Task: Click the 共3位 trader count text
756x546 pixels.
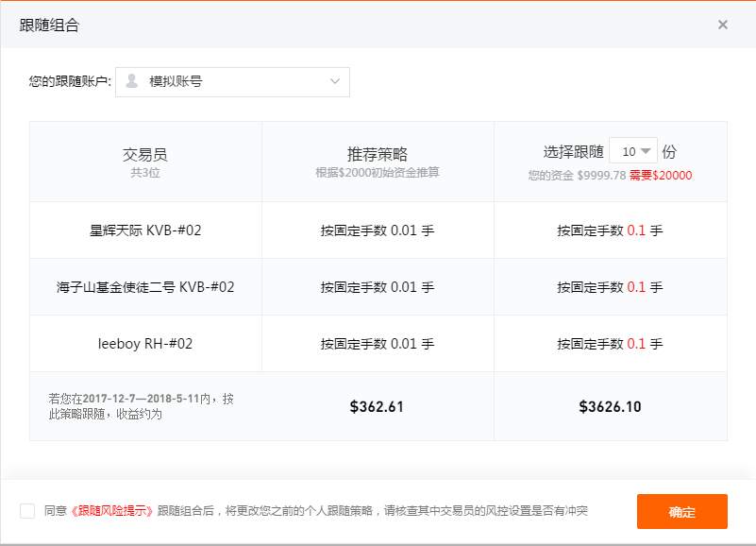Action: [145, 173]
